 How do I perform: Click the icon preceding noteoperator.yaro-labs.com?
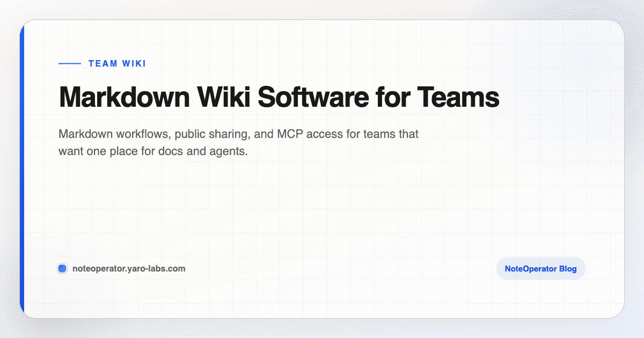click(62, 268)
